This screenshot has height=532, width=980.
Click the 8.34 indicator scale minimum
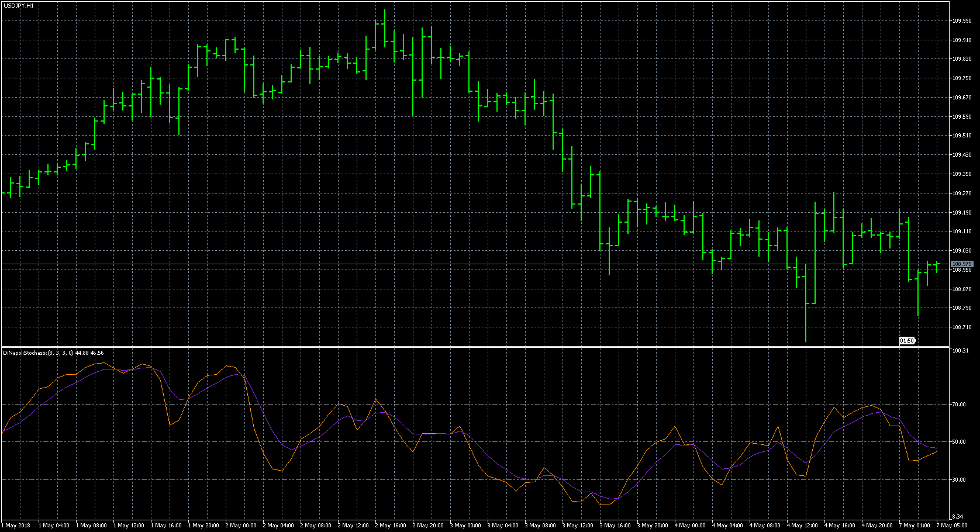pyautogui.click(x=957, y=517)
